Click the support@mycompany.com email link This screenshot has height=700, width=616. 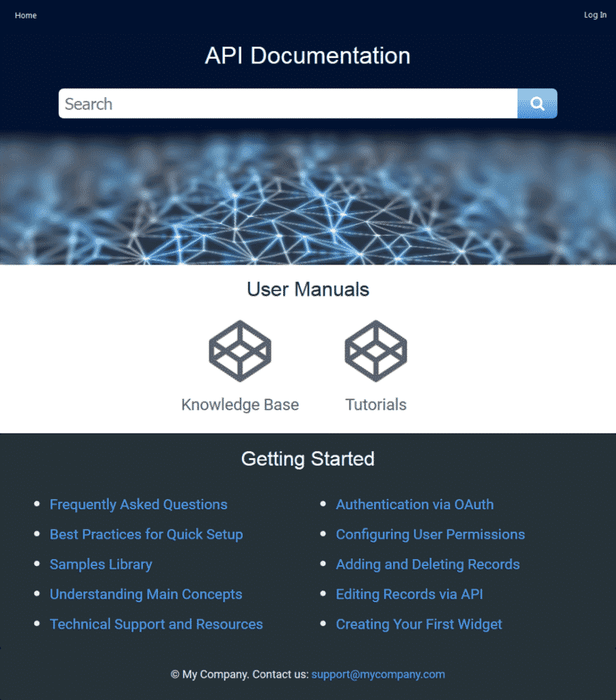[x=378, y=674]
